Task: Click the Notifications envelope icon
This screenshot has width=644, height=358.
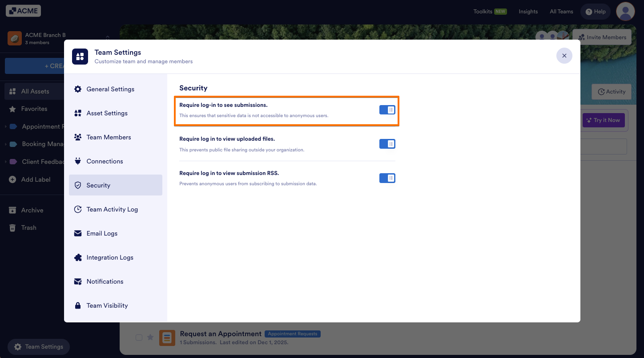Action: [x=78, y=281]
